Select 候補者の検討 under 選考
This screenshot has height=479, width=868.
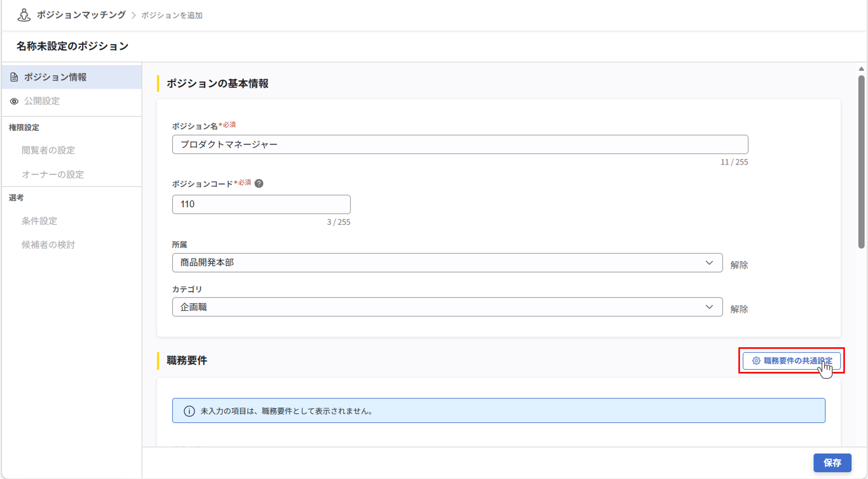coord(48,245)
